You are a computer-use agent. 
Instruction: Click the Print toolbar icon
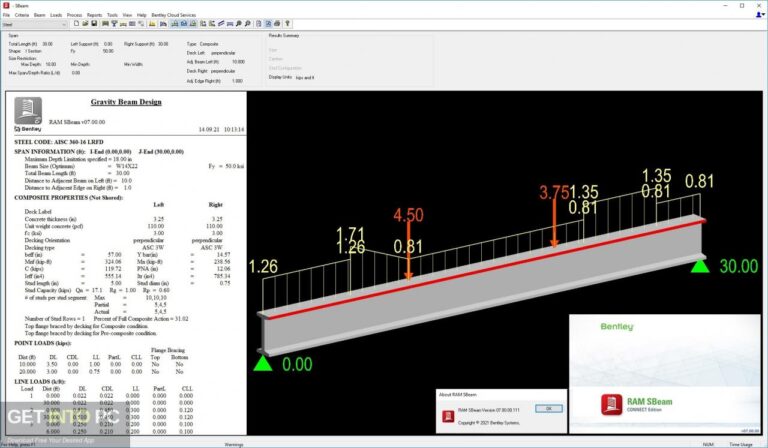pyautogui.click(x=277, y=24)
